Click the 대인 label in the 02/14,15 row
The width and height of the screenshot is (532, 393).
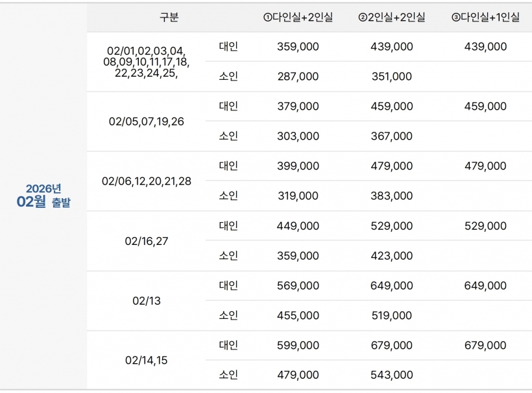tap(228, 345)
